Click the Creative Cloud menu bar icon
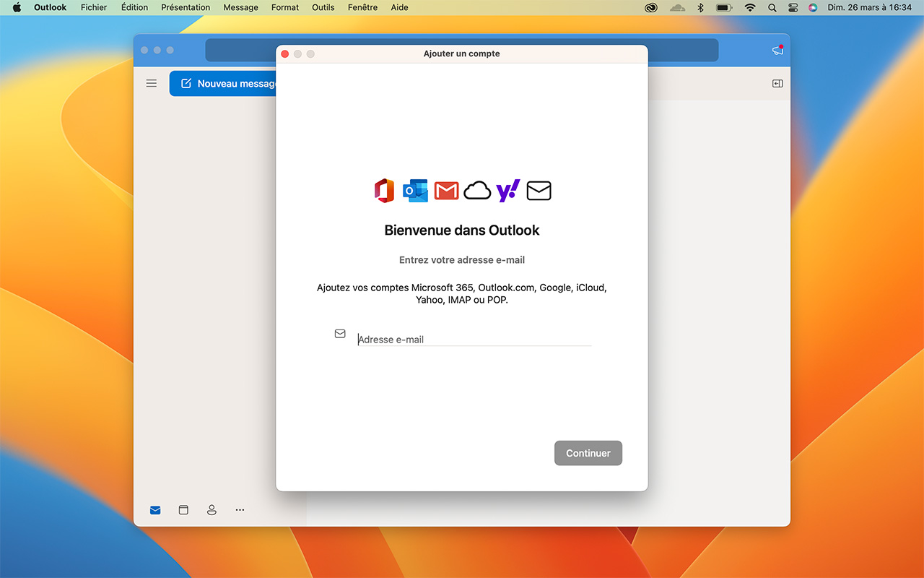 pyautogui.click(x=651, y=7)
